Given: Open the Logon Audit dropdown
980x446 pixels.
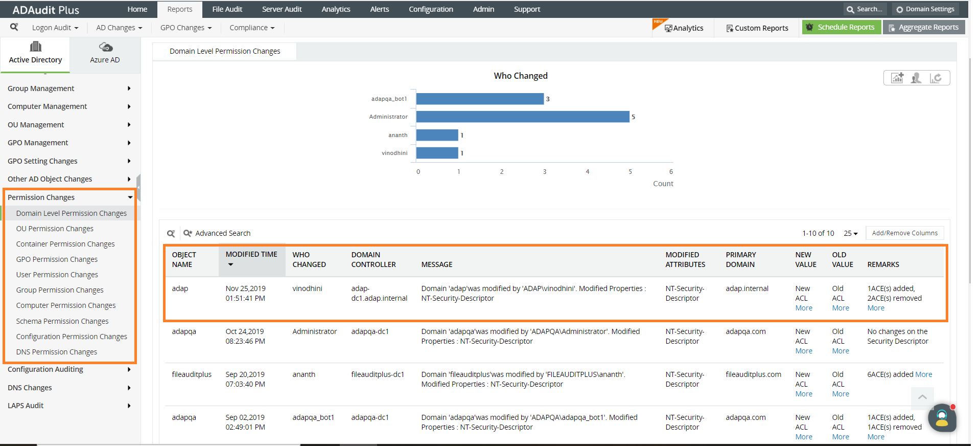Looking at the screenshot, I should pyautogui.click(x=55, y=28).
